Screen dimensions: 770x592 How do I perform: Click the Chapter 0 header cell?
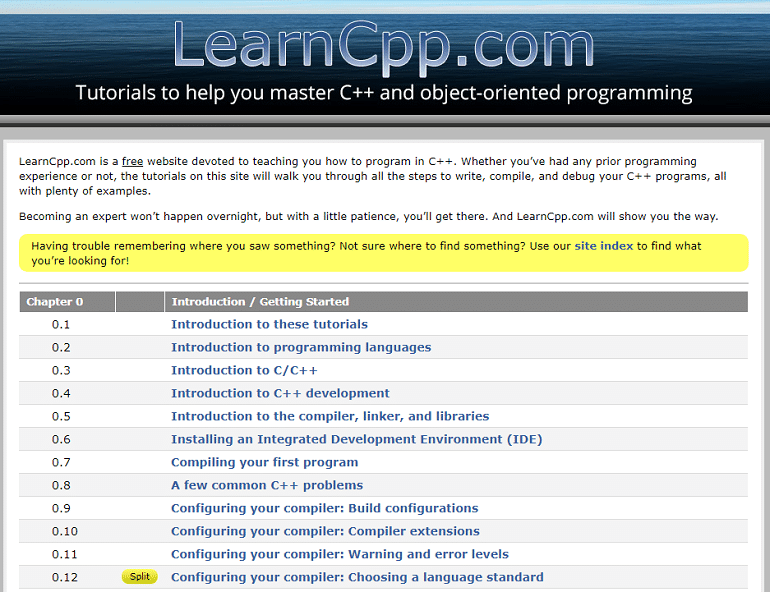(x=67, y=301)
